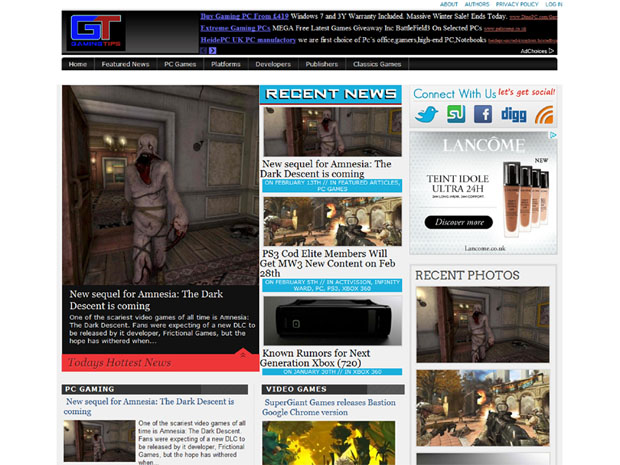Click the ad banner next arrow
The width and height of the screenshot is (620, 465).
click(x=213, y=51)
